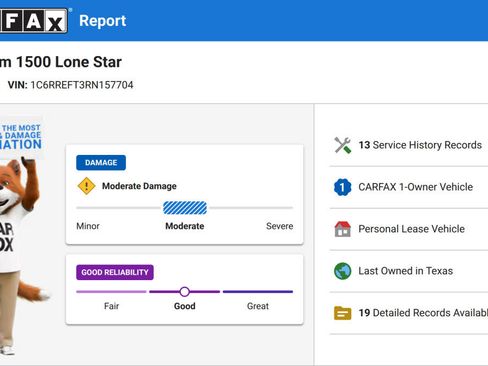This screenshot has height=366, width=488.
Task: Click the yellow damage warning icon
Action: [x=86, y=186]
